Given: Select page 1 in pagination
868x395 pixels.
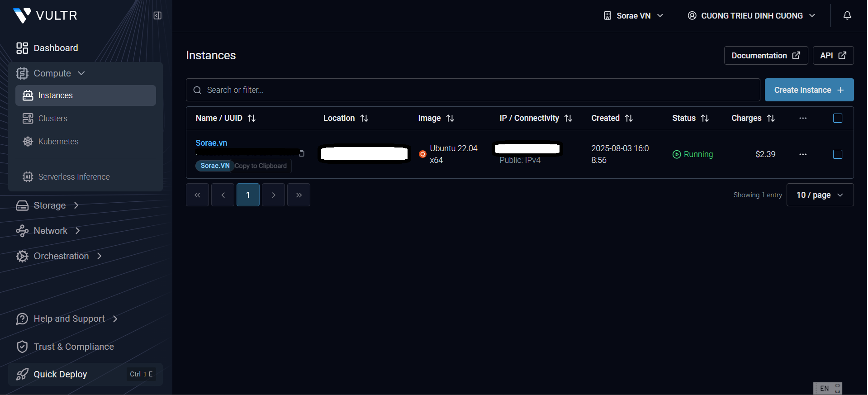Looking at the screenshot, I should coord(248,195).
